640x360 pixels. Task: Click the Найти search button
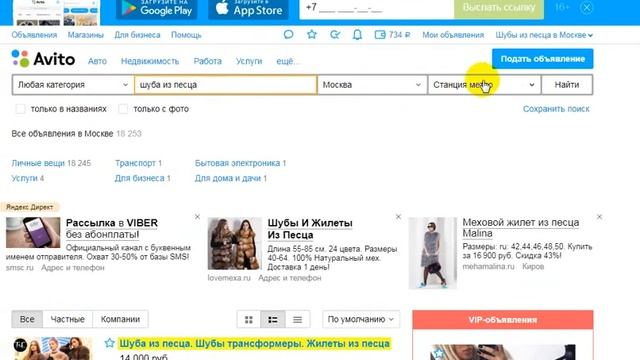point(567,85)
